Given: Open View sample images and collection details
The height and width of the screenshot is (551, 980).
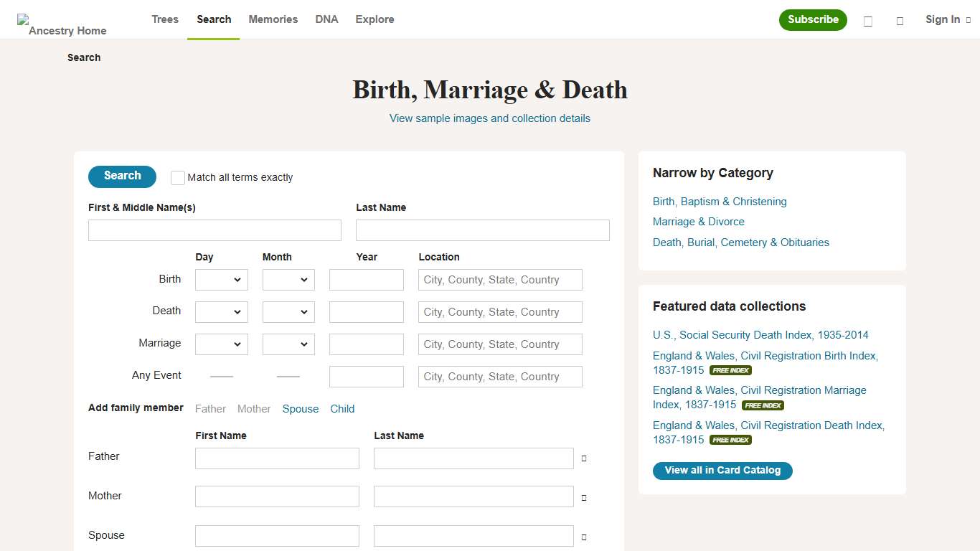Looking at the screenshot, I should [489, 118].
